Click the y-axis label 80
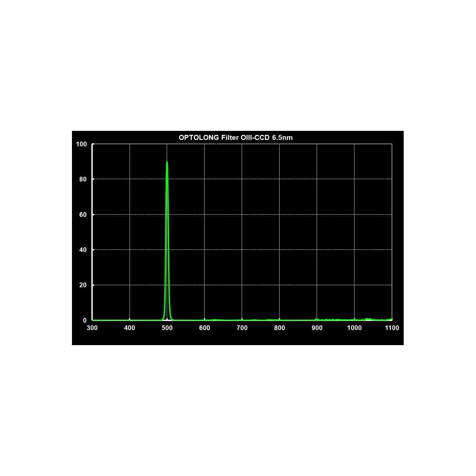Viewport: 476px width, 476px height. click(x=83, y=179)
